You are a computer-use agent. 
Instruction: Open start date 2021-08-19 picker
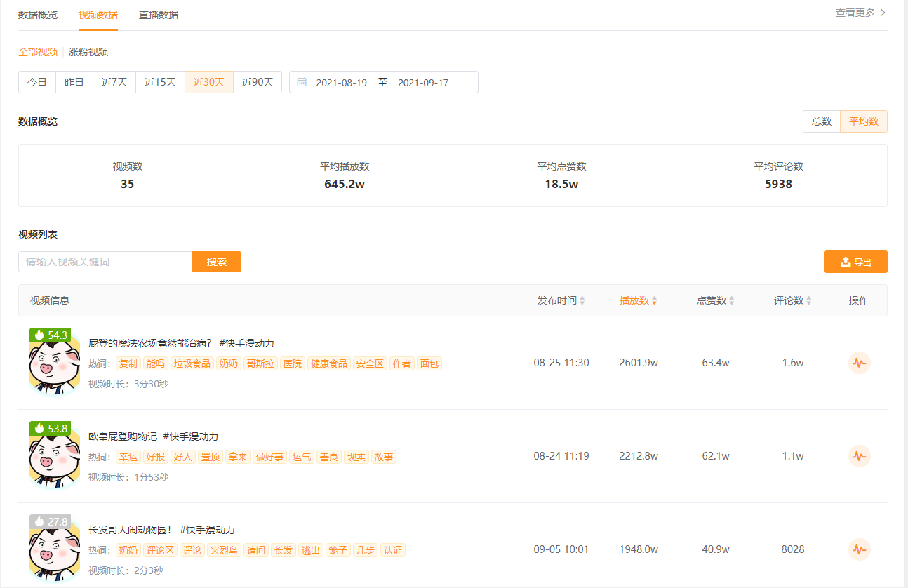341,83
